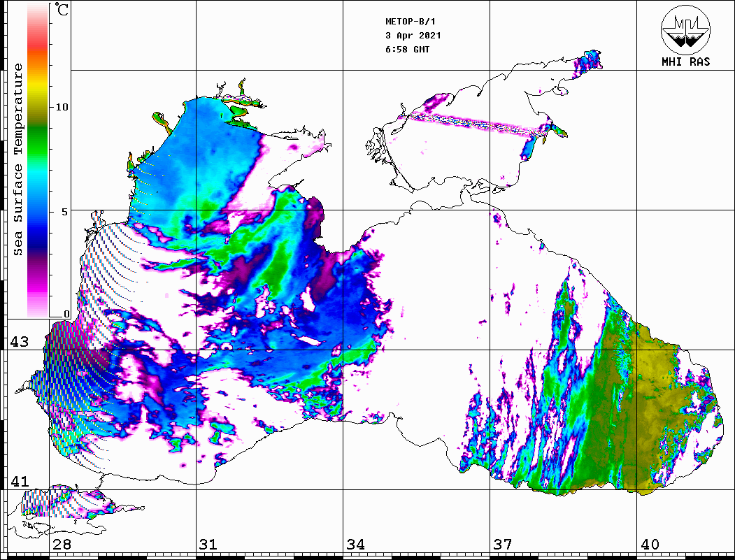Image resolution: width=735 pixels, height=560 pixels.
Task: Click the 'Sea Surface Temperature' vertical label
Action: coord(17,160)
